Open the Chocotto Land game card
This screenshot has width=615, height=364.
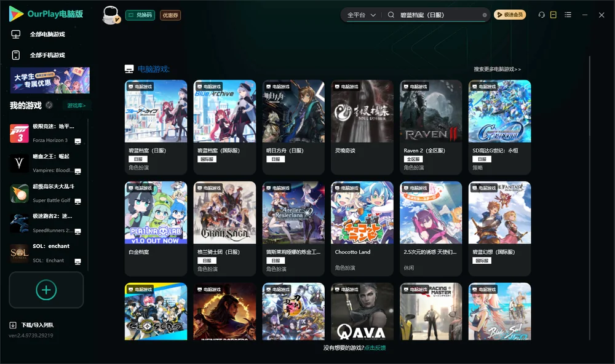pos(362,229)
